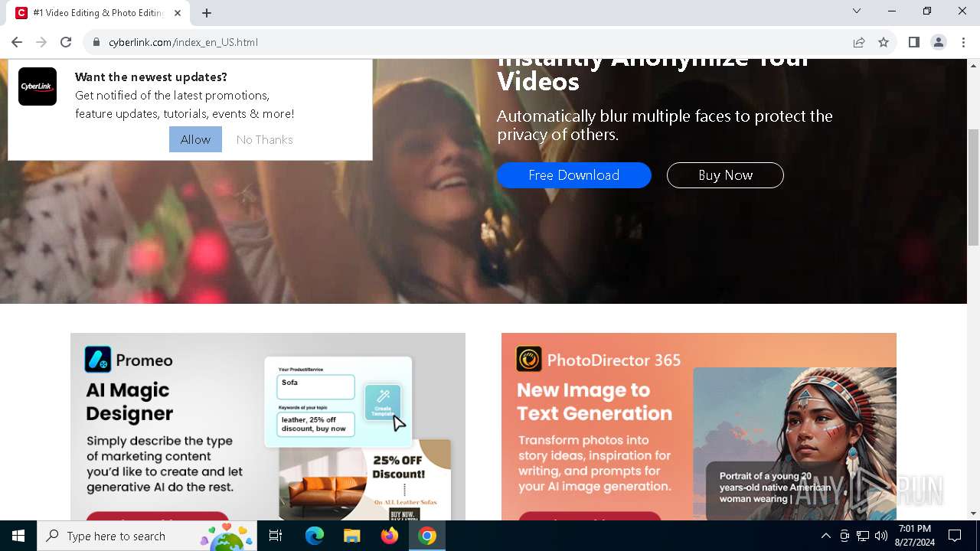Open network settings from the tray
Image resolution: width=980 pixels, height=551 pixels.
(x=863, y=536)
